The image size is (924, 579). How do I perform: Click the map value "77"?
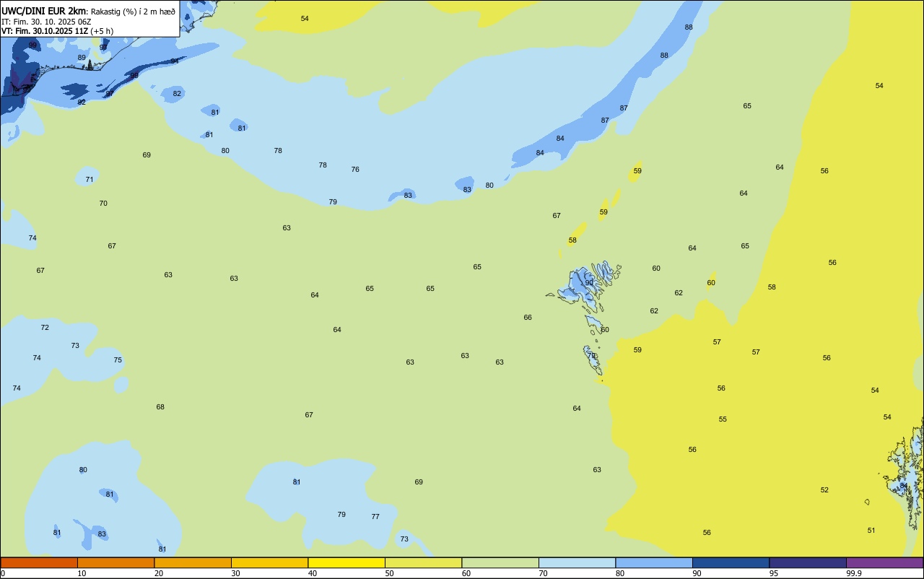click(375, 517)
